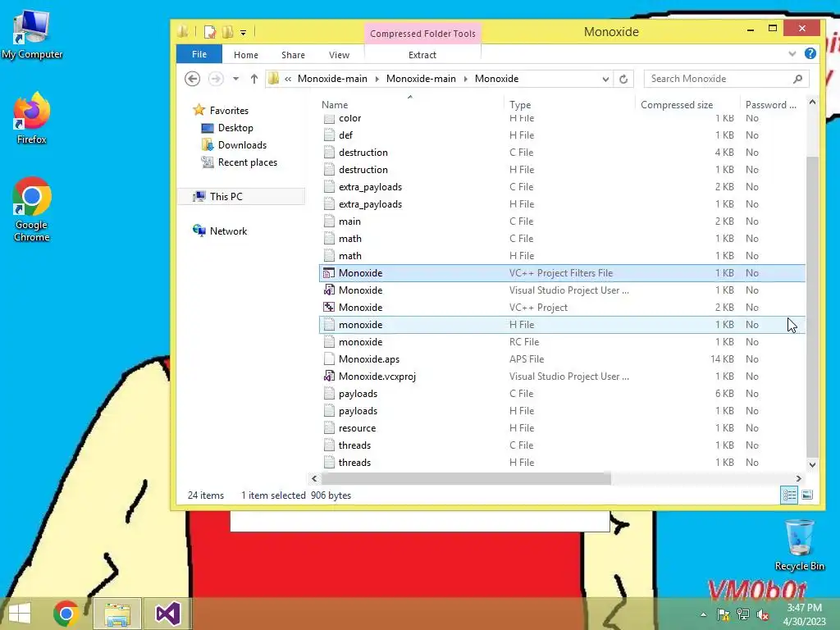The width and height of the screenshot is (840, 630).
Task: Open the clock and date in tray
Action: [x=804, y=614]
